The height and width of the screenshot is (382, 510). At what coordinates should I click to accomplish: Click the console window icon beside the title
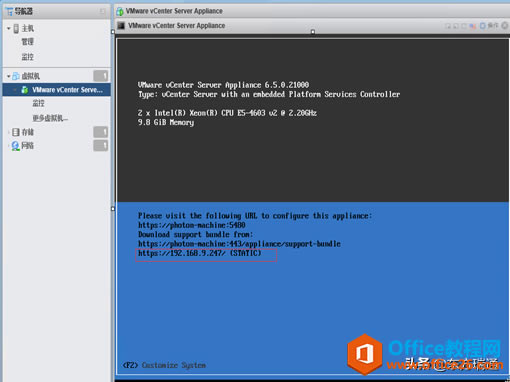[x=121, y=26]
